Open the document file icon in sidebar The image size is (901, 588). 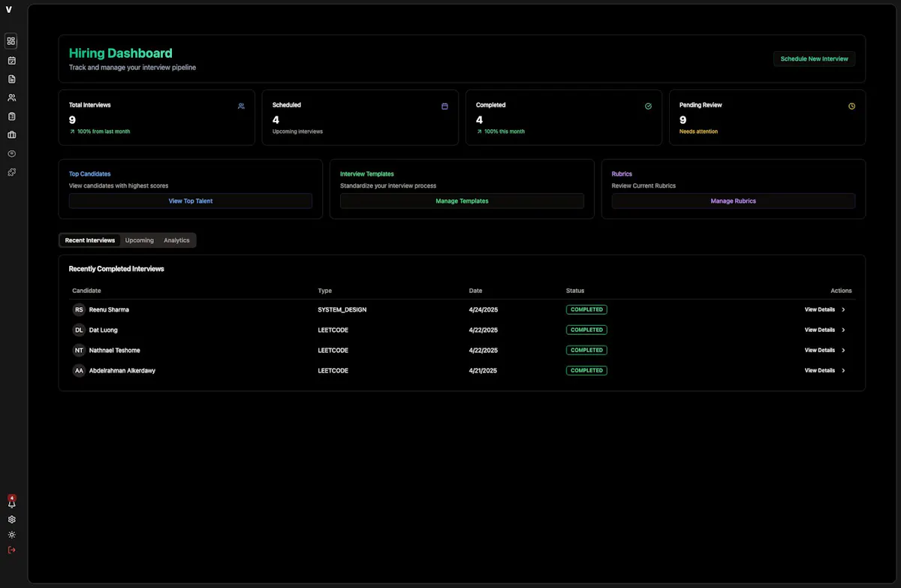11,79
